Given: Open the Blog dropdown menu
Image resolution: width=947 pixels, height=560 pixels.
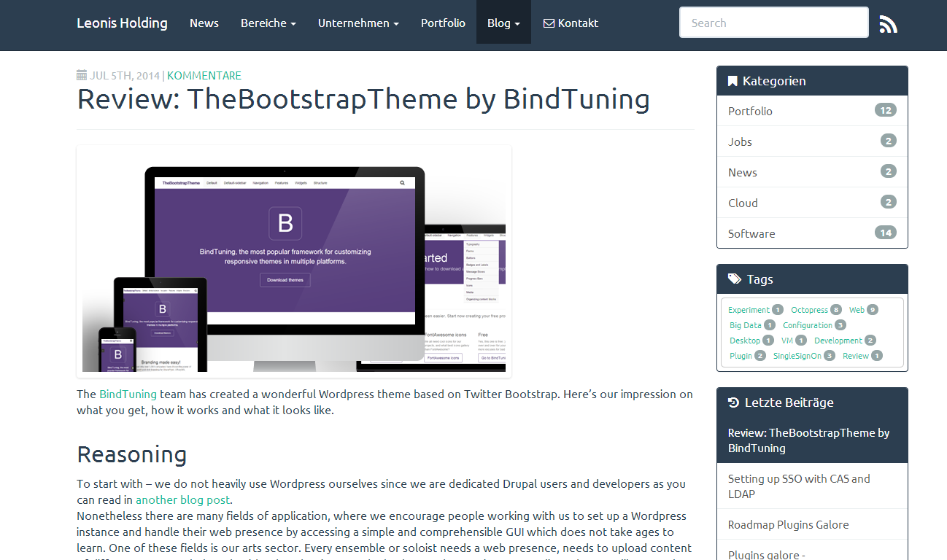Looking at the screenshot, I should 503,23.
